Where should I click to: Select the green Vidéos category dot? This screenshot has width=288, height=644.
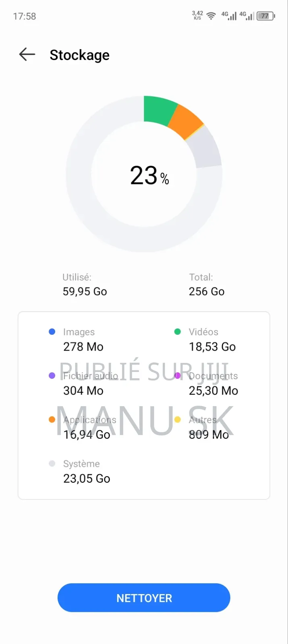click(x=178, y=331)
